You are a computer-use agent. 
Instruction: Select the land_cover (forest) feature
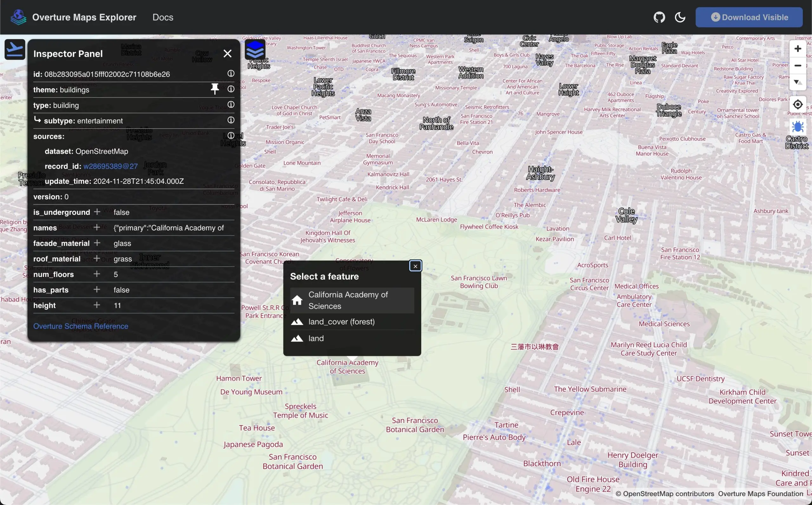pos(352,322)
